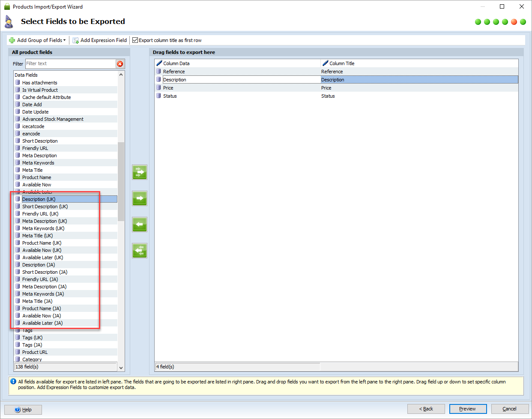The image size is (532, 419).
Task: Click the green plus Add Group icon
Action: (x=12, y=40)
